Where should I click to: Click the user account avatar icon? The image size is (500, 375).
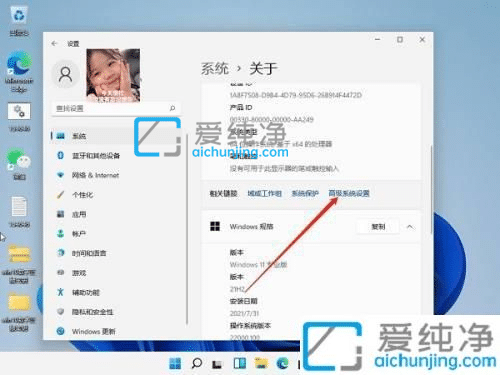click(65, 74)
